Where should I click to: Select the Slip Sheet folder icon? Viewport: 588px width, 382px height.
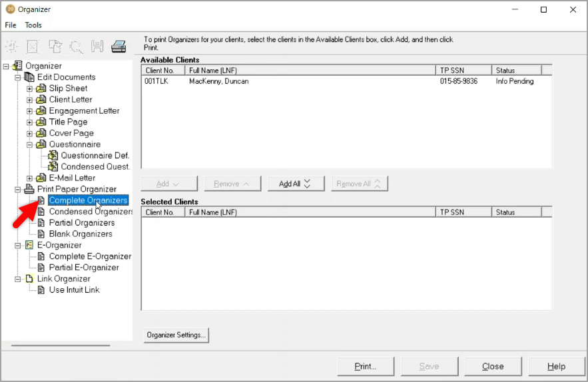41,89
